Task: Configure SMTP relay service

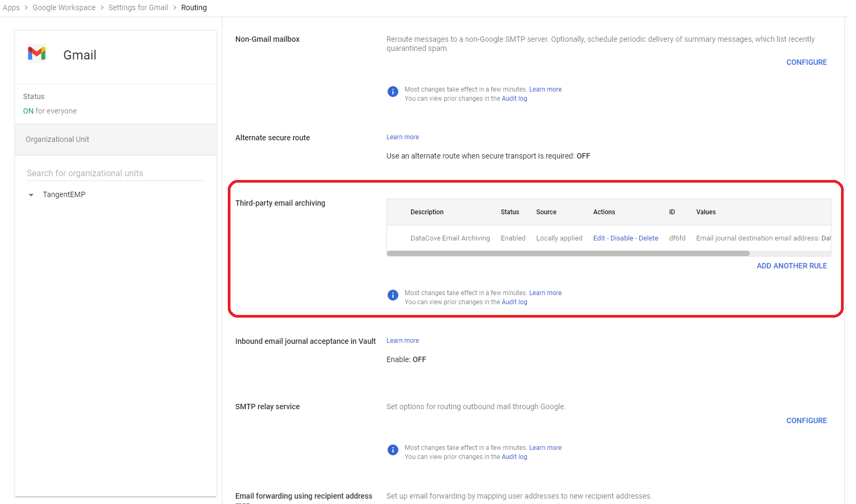Action: (806, 420)
